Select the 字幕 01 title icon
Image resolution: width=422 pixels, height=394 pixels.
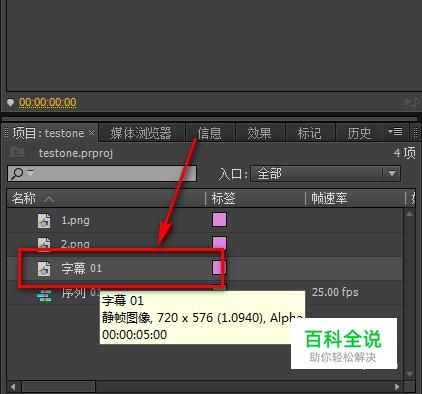click(44, 269)
